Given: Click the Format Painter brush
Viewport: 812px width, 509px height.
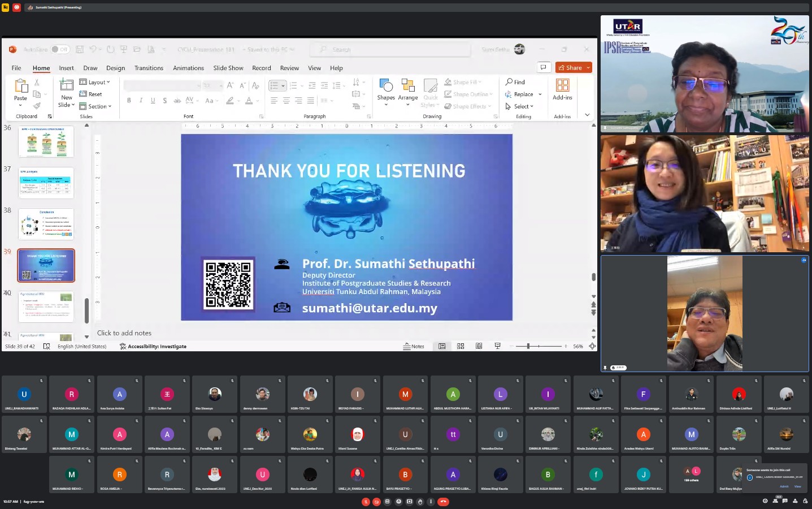Looking at the screenshot, I should (x=37, y=106).
